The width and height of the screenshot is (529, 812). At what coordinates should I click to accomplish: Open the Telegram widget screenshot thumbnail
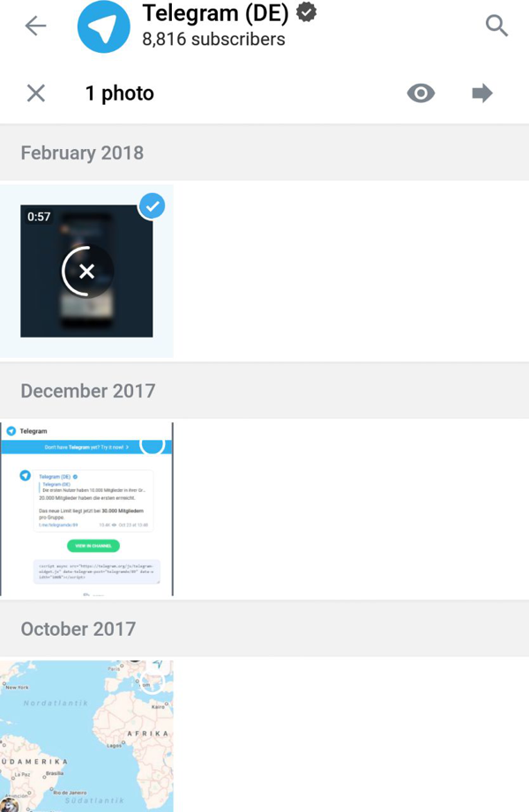86,509
